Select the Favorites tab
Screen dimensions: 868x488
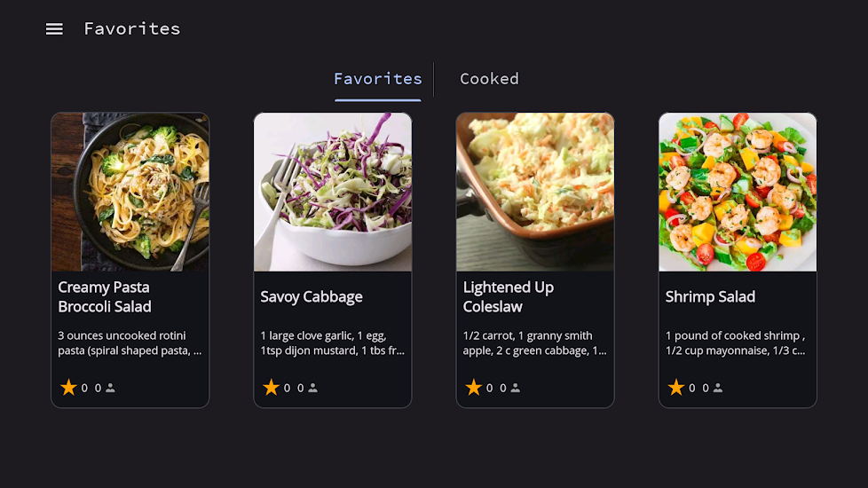tap(378, 79)
